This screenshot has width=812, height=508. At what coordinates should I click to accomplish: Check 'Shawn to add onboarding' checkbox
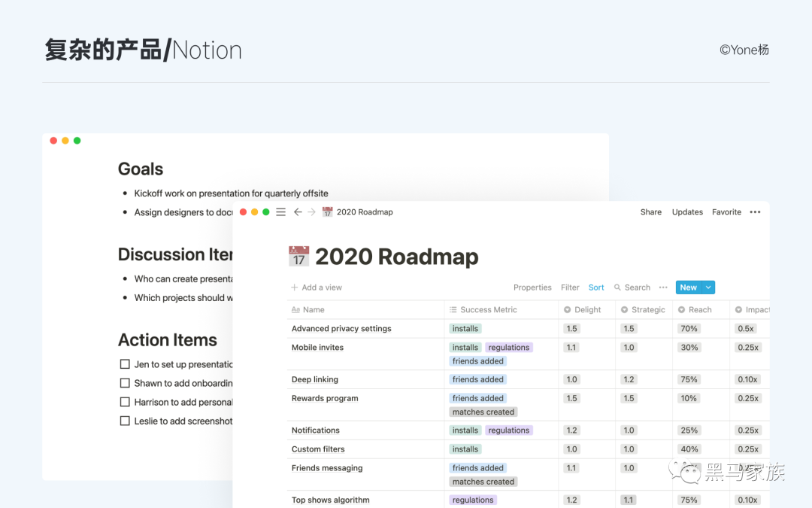coord(125,383)
